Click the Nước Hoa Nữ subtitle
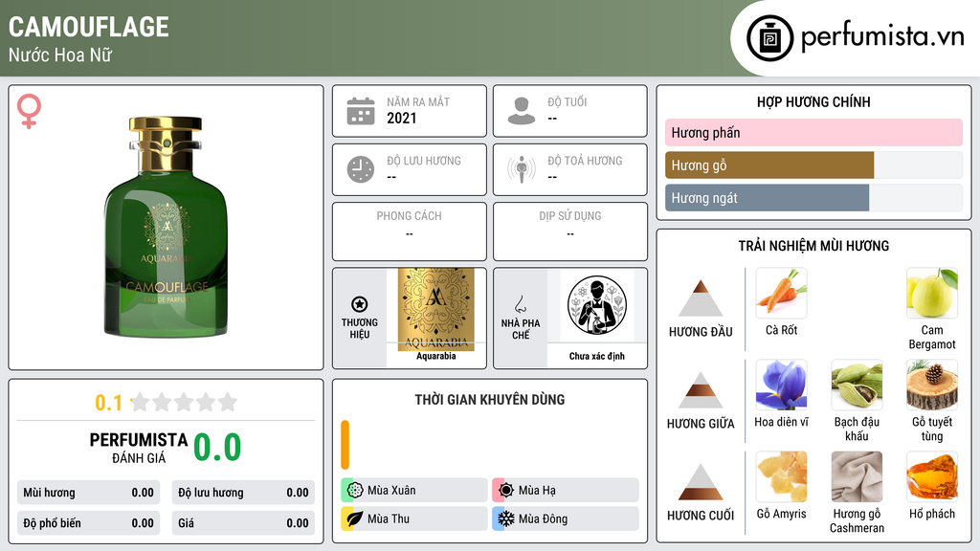This screenshot has height=551, width=980. [x=60, y=55]
